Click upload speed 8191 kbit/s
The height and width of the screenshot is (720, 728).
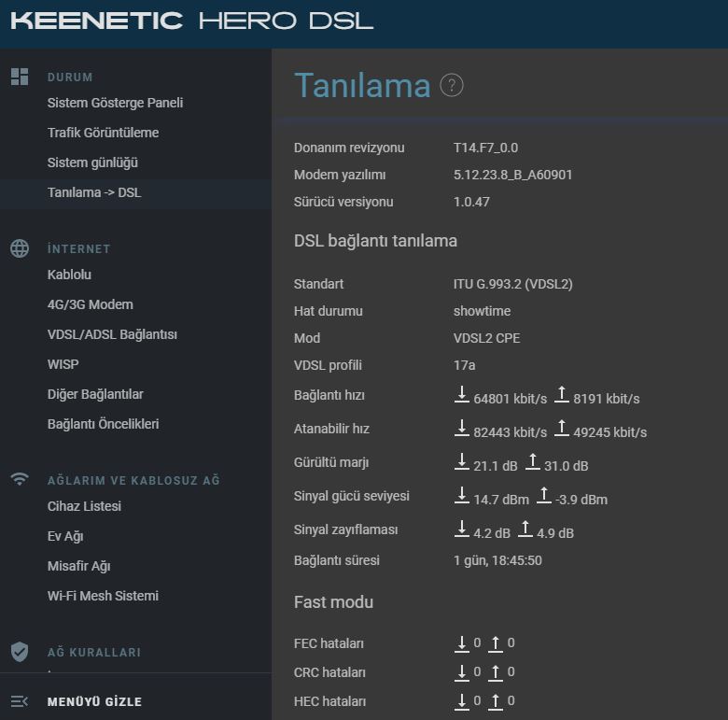[607, 399]
